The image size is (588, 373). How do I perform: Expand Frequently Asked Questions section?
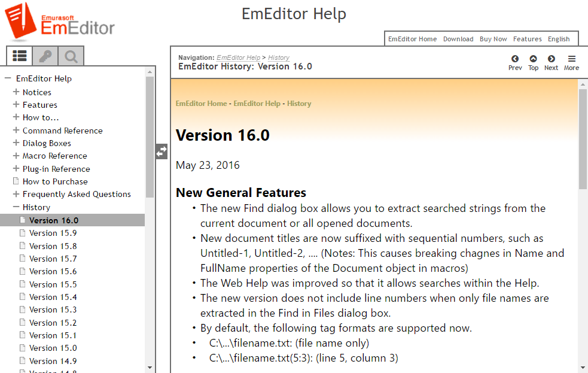(x=16, y=194)
